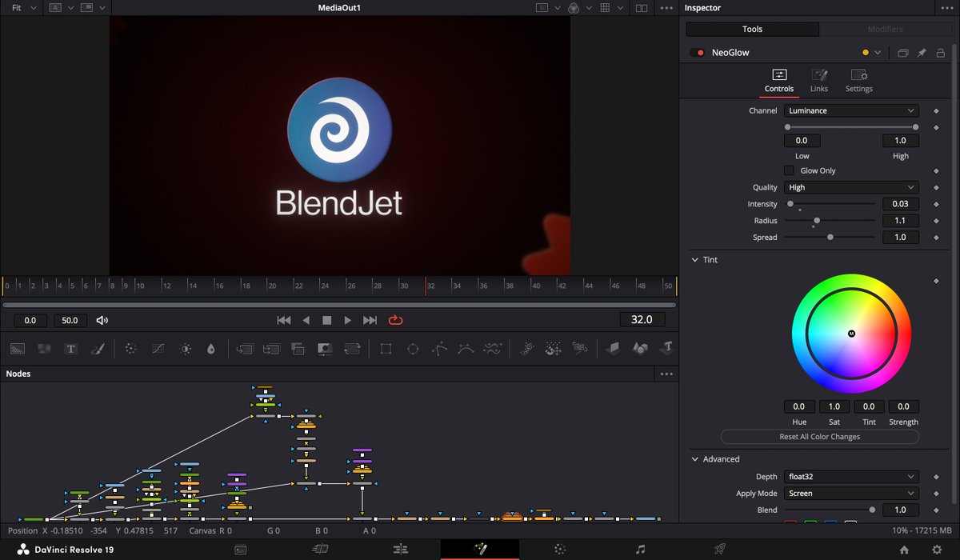
Task: Add a Color Corrector from the toolbar
Action: 132,349
